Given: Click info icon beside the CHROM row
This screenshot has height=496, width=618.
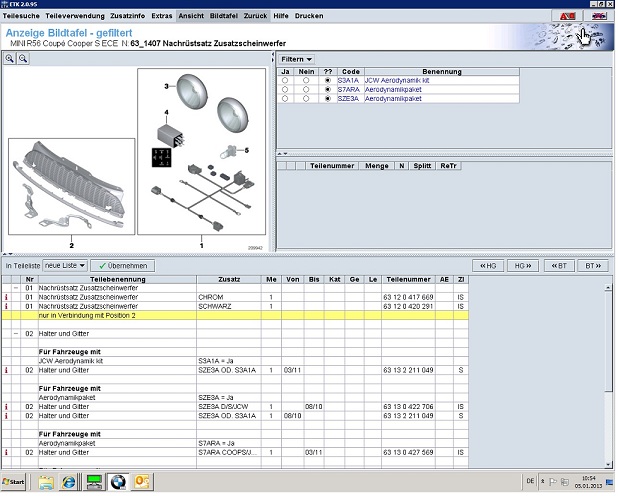Looking at the screenshot, I should (7, 297).
